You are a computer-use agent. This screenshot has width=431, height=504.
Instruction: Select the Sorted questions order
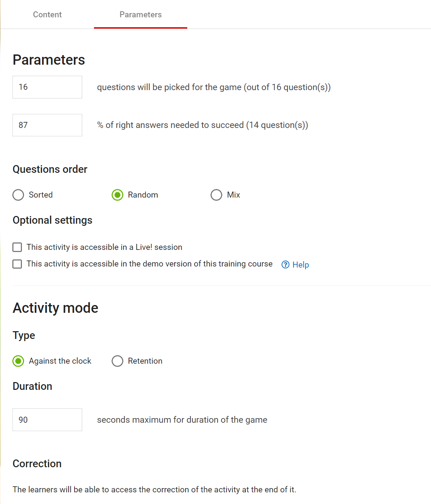point(18,195)
